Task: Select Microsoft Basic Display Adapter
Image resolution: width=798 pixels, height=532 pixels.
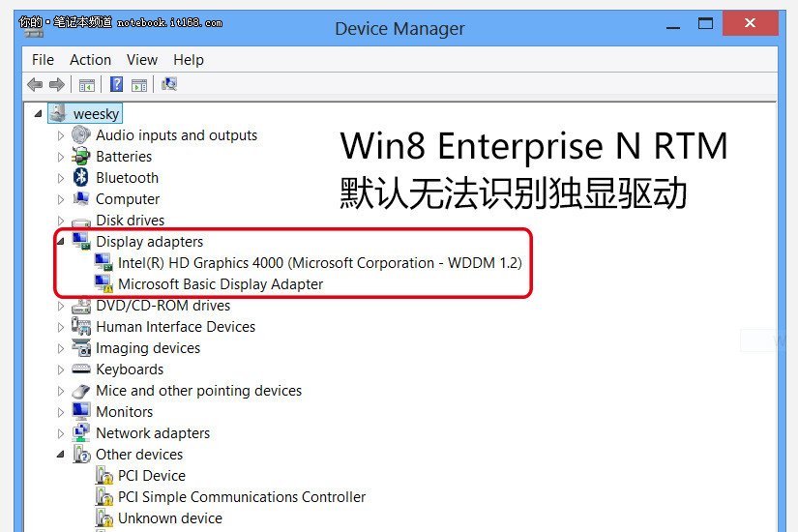Action: click(221, 284)
